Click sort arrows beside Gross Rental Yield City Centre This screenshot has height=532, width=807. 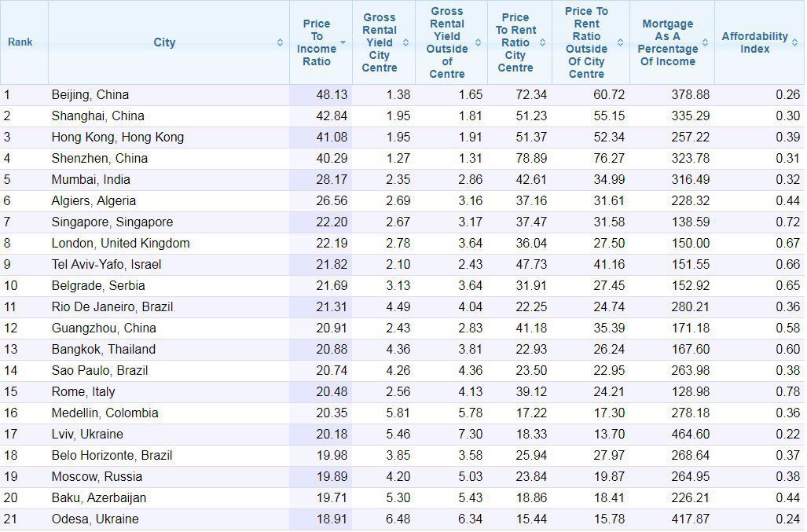pyautogui.click(x=405, y=42)
